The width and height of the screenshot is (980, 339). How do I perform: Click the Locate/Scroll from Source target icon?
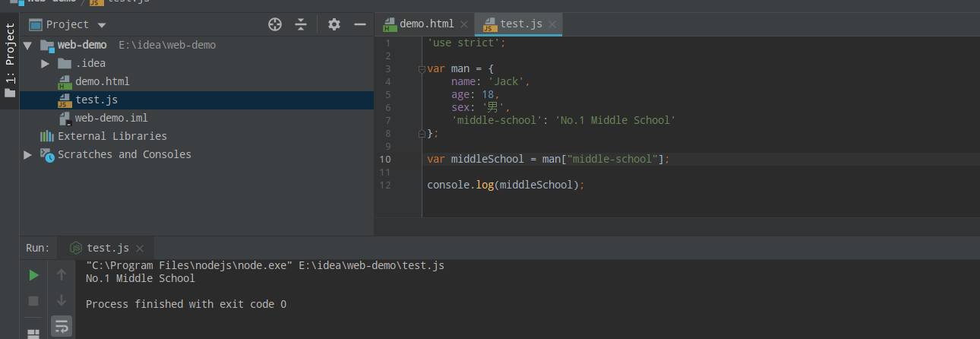point(275,24)
